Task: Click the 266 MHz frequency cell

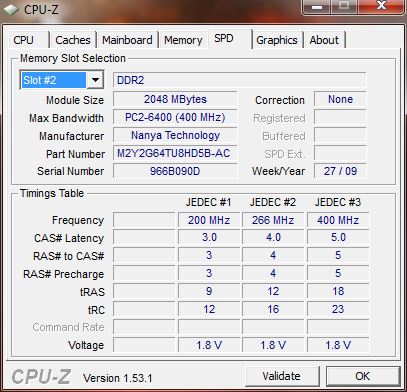Action: coord(273,220)
